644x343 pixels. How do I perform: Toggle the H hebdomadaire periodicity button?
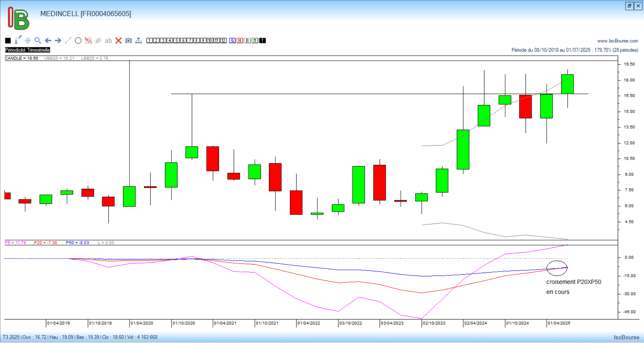[240, 41]
